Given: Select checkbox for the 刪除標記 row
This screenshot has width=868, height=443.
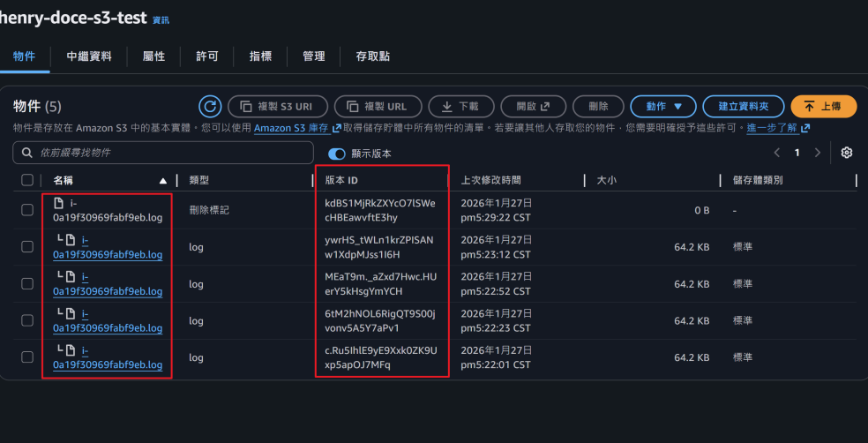Looking at the screenshot, I should click(27, 210).
